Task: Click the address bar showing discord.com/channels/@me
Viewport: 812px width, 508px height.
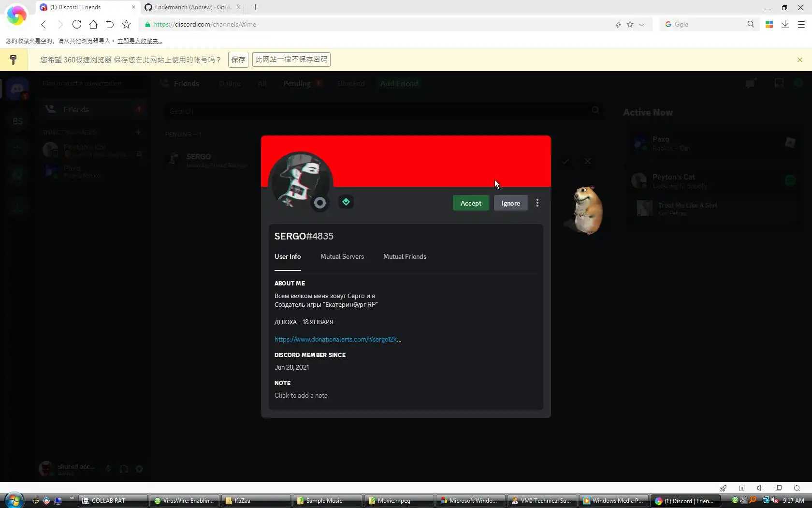Action: (x=377, y=24)
